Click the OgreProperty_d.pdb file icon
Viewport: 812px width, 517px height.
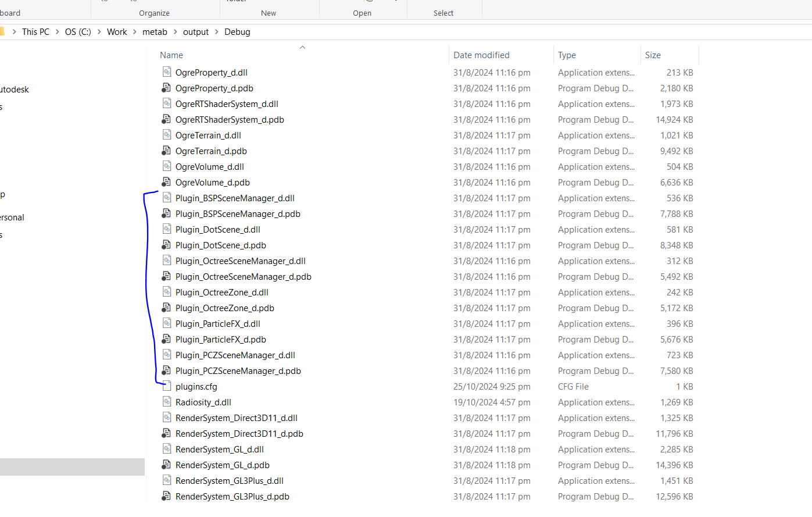[x=166, y=88]
